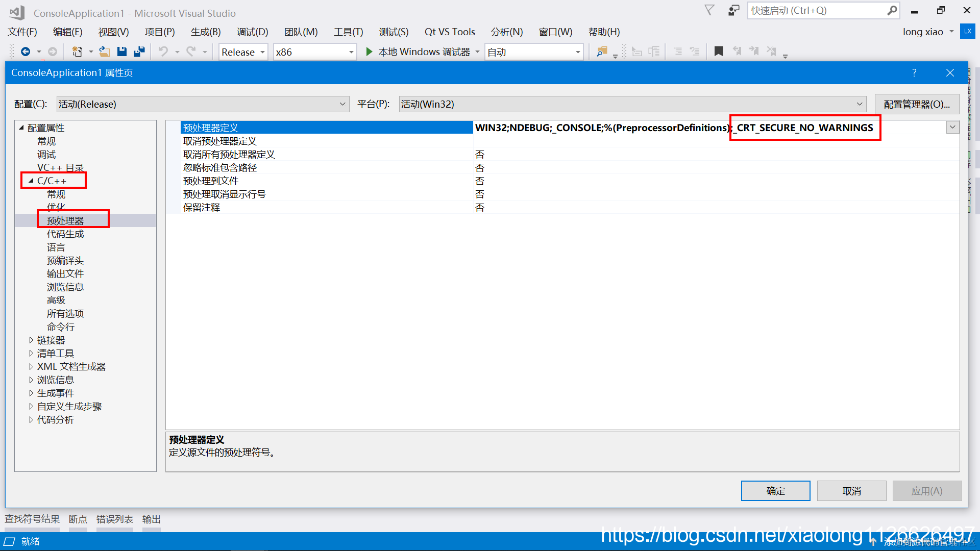Click the comment selection icon
The width and height of the screenshot is (980, 551).
pos(678,52)
